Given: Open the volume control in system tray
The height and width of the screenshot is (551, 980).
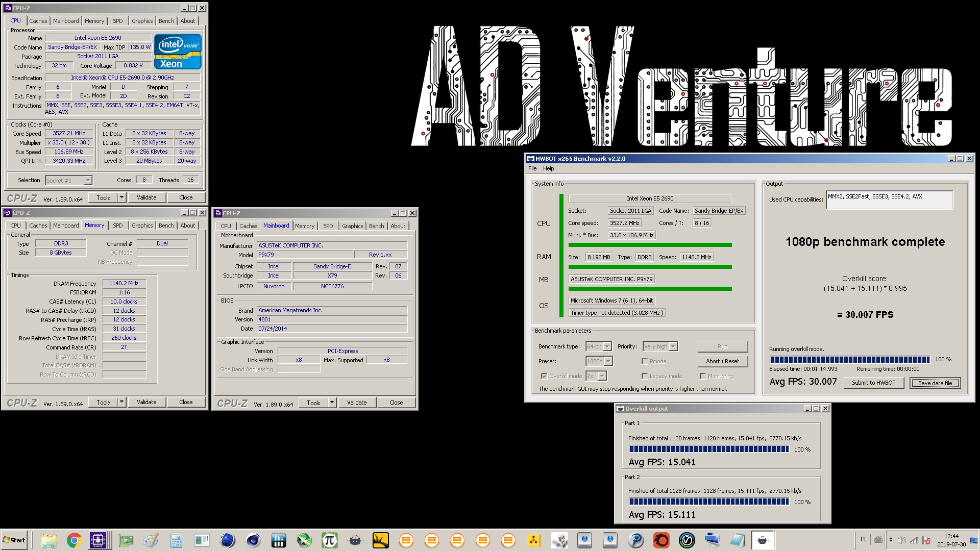Looking at the screenshot, I should tap(902, 540).
